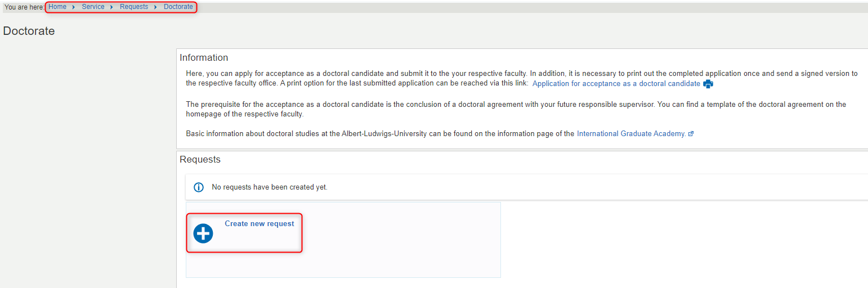Click the Doctorate page heading
Image resolution: width=868 pixels, height=288 pixels.
pos(29,31)
